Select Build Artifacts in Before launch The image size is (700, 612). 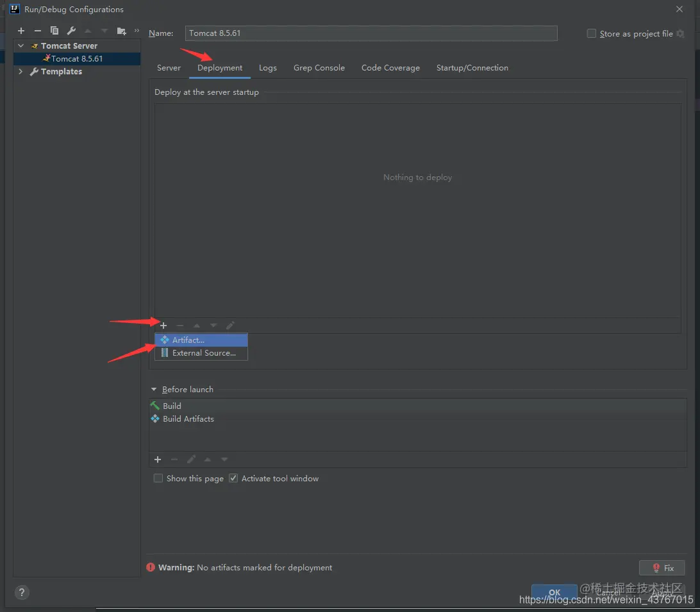[x=417, y=418]
